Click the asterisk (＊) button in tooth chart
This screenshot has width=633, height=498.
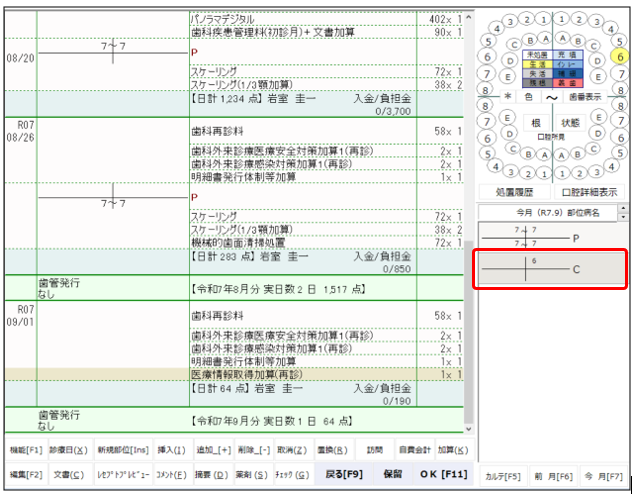[507, 98]
